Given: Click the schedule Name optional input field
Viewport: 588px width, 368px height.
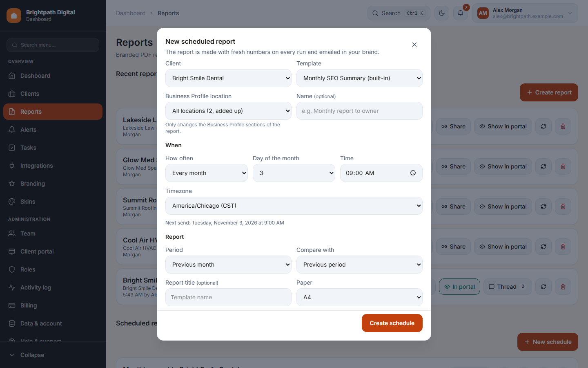Looking at the screenshot, I should point(359,111).
